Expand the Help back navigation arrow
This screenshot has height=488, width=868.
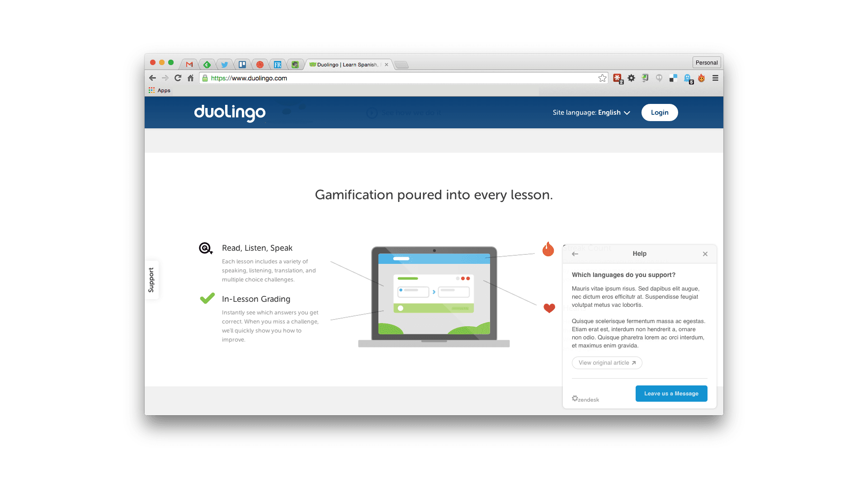click(x=575, y=254)
